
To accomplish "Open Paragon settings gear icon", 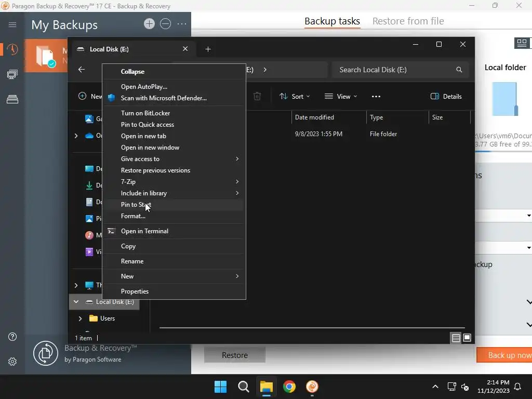I will click(12, 362).
